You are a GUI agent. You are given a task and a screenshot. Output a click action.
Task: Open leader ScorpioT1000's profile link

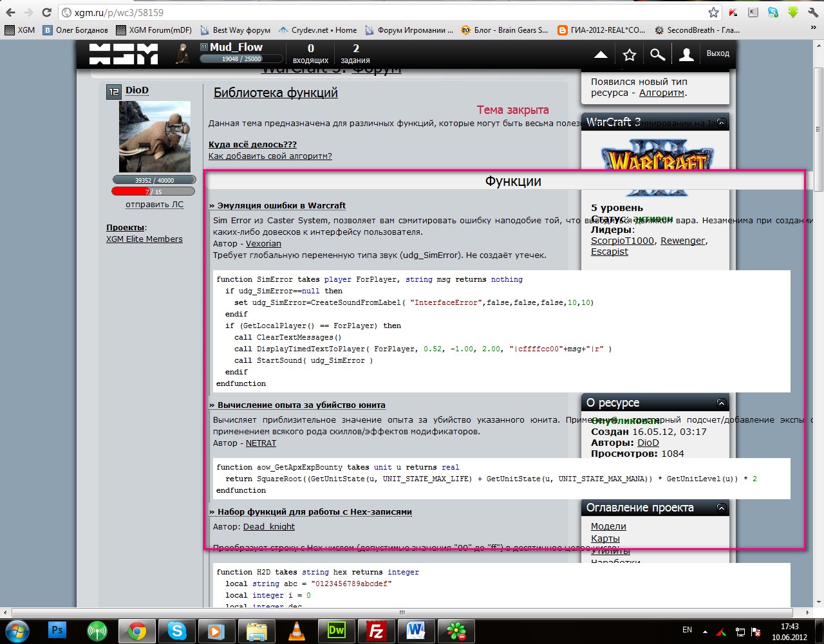[x=623, y=241]
